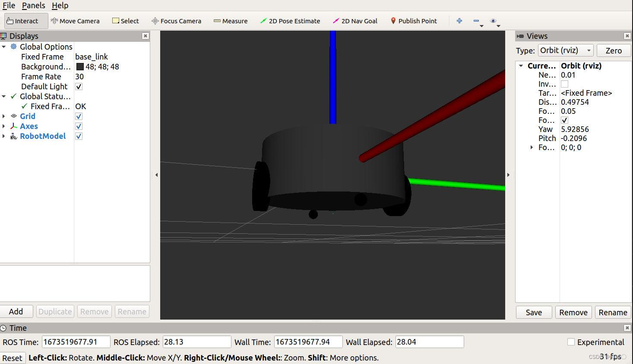Click the Wall Time field
Image resolution: width=633 pixels, height=364 pixels.
[308, 342]
